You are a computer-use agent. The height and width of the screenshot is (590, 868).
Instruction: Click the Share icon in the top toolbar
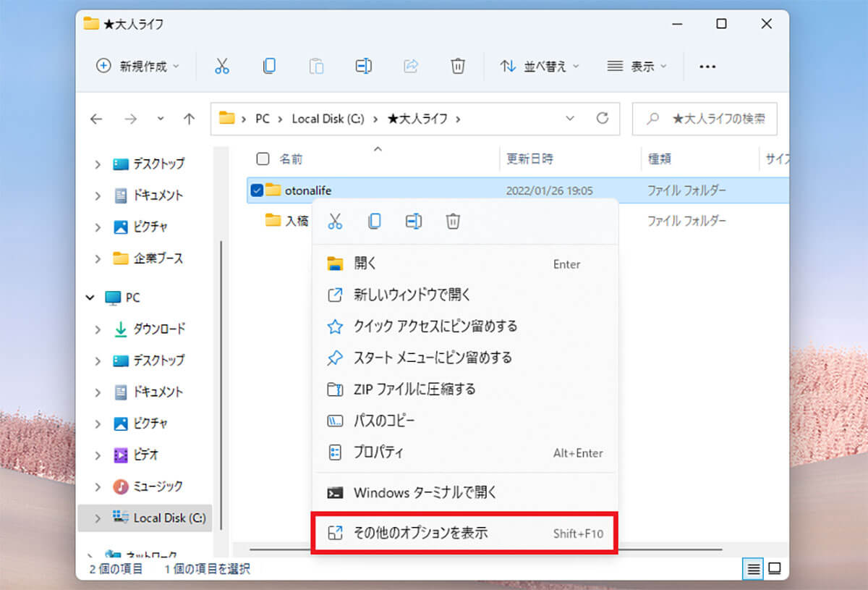[411, 66]
